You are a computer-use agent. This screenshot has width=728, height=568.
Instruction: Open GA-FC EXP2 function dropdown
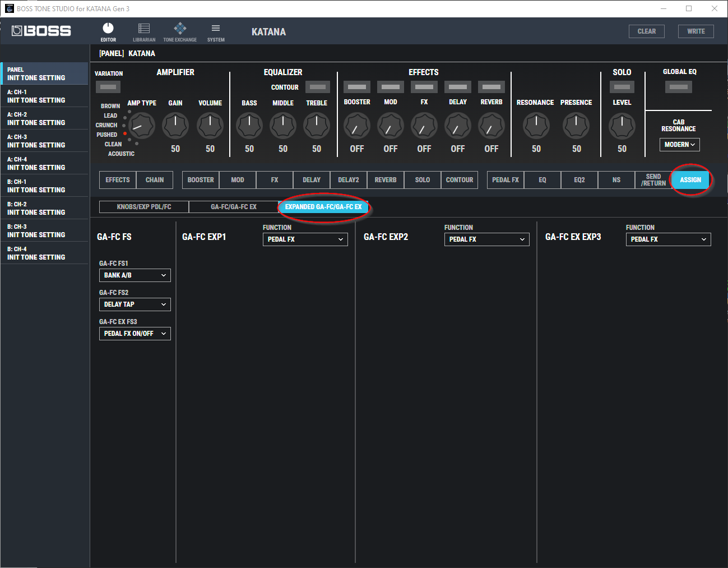pos(487,239)
